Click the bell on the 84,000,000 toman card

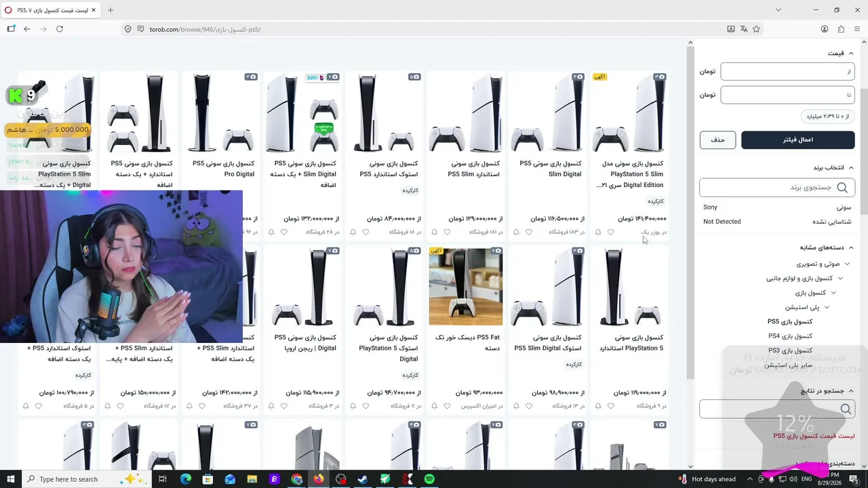tap(353, 232)
